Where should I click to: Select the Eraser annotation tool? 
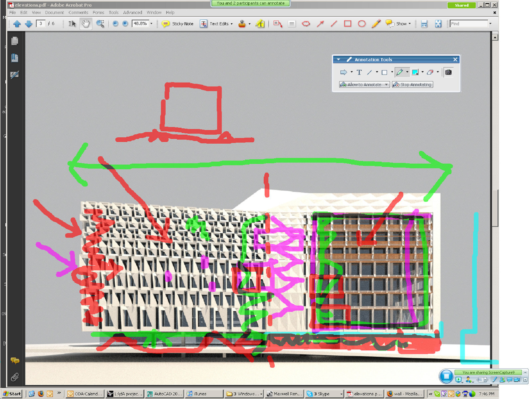click(430, 72)
